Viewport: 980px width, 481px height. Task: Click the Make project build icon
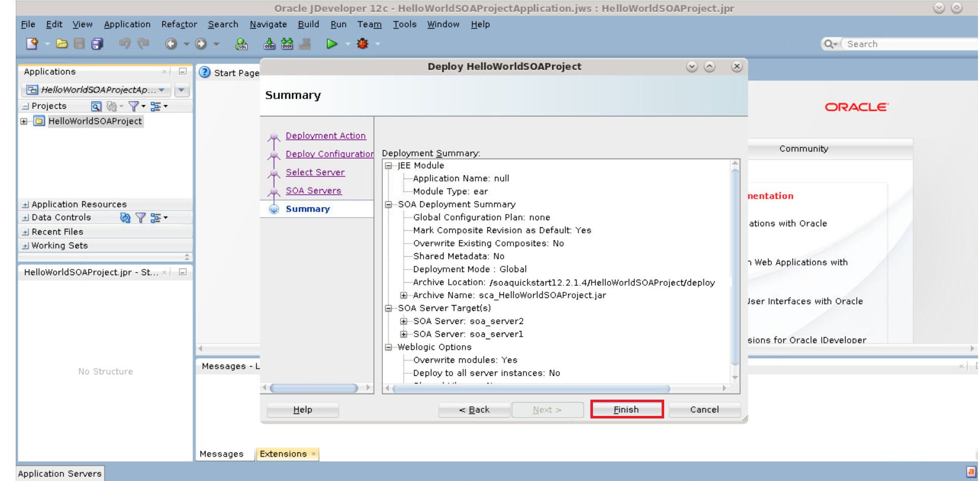[x=270, y=44]
